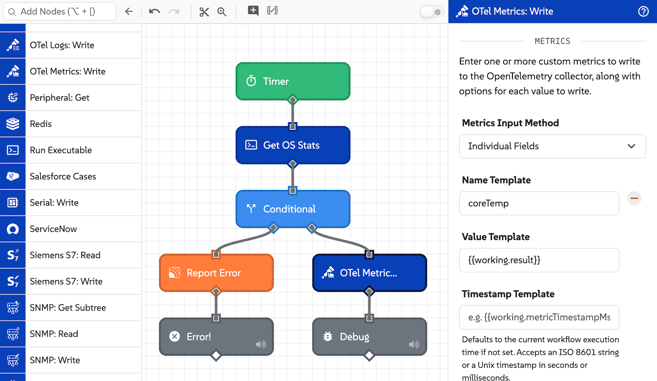The width and height of the screenshot is (657, 381).
Task: Mute the Debug node sound icon
Action: point(414,345)
